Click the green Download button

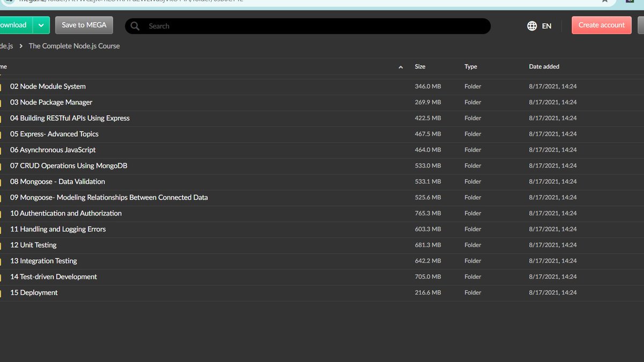pyautogui.click(x=16, y=25)
